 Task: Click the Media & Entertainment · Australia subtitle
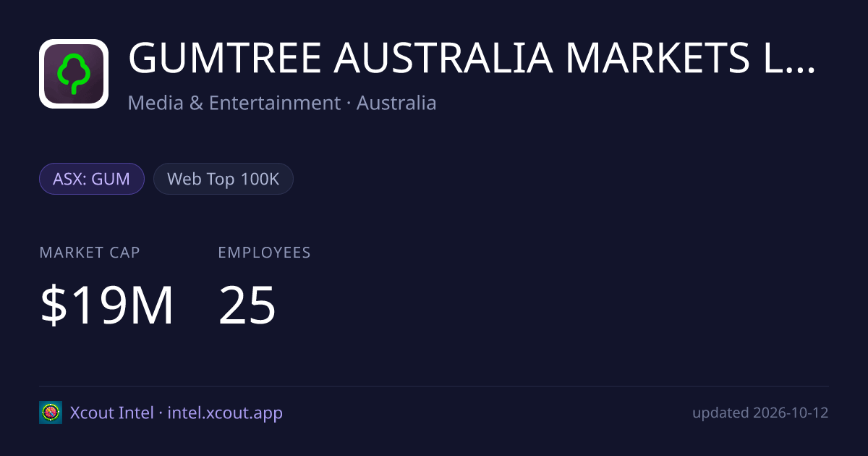[x=282, y=103]
